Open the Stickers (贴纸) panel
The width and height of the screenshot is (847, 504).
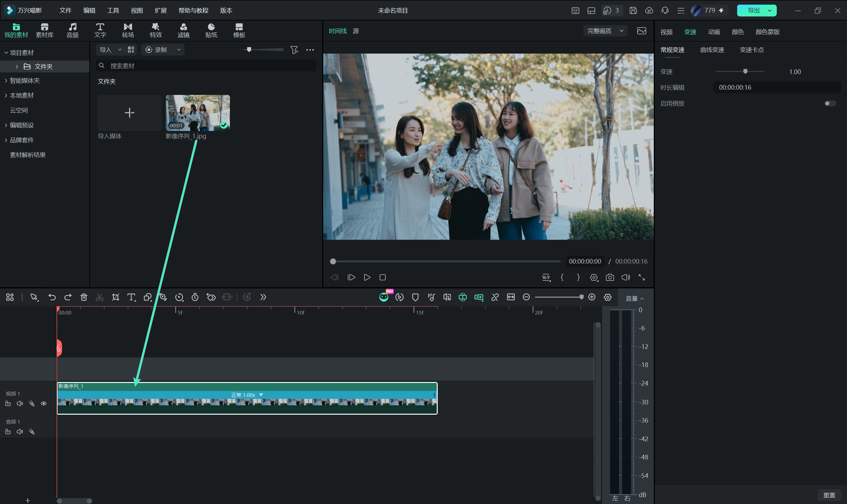(211, 30)
